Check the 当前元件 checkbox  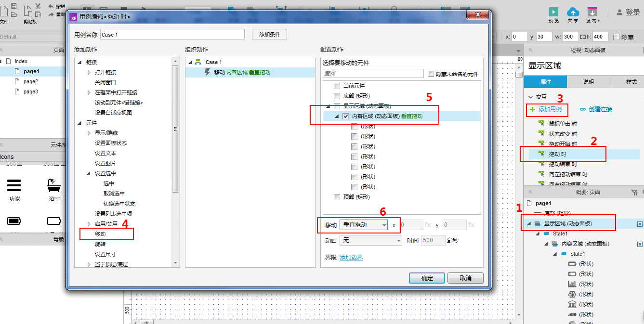[337, 86]
